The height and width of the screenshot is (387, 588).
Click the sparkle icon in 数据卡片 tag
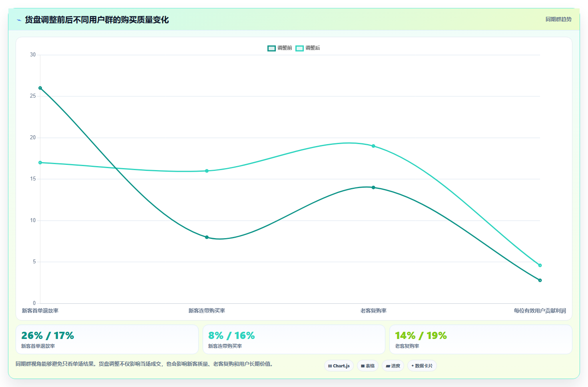413,366
